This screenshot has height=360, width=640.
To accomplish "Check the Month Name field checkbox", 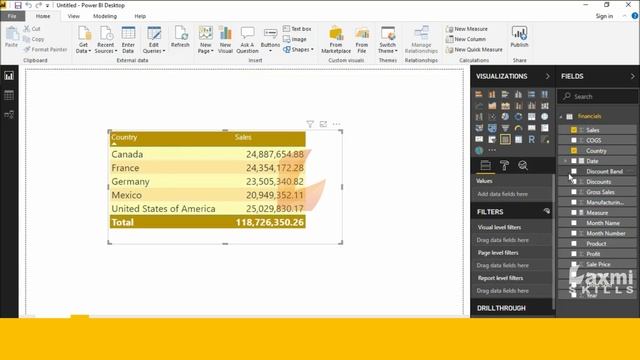I will point(574,223).
